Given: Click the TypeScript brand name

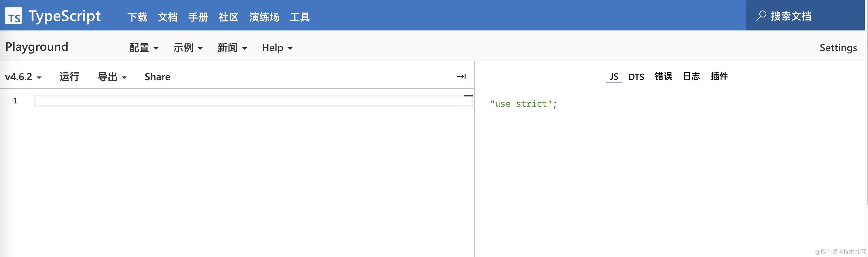Looking at the screenshot, I should pyautogui.click(x=64, y=16).
